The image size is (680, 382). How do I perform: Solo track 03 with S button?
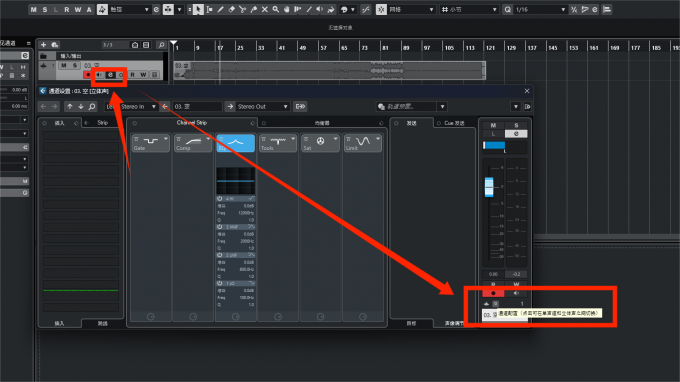[x=75, y=65]
